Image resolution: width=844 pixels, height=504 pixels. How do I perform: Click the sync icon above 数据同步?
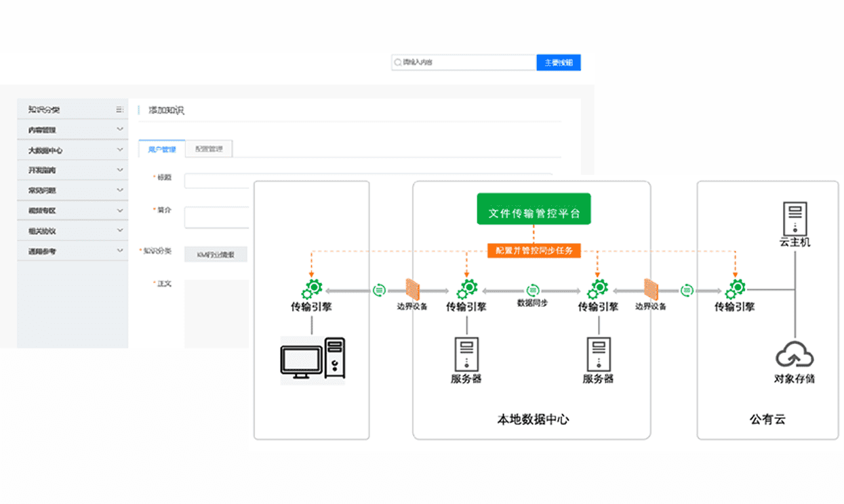click(x=532, y=290)
